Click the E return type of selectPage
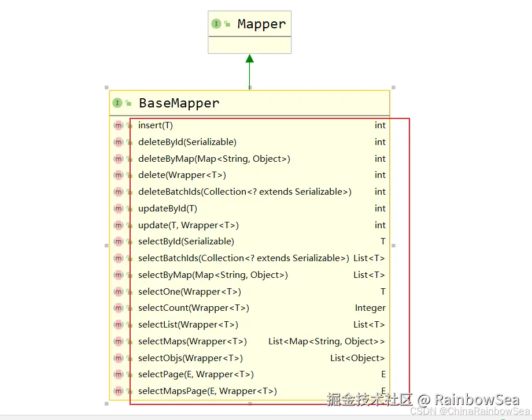 coord(383,374)
